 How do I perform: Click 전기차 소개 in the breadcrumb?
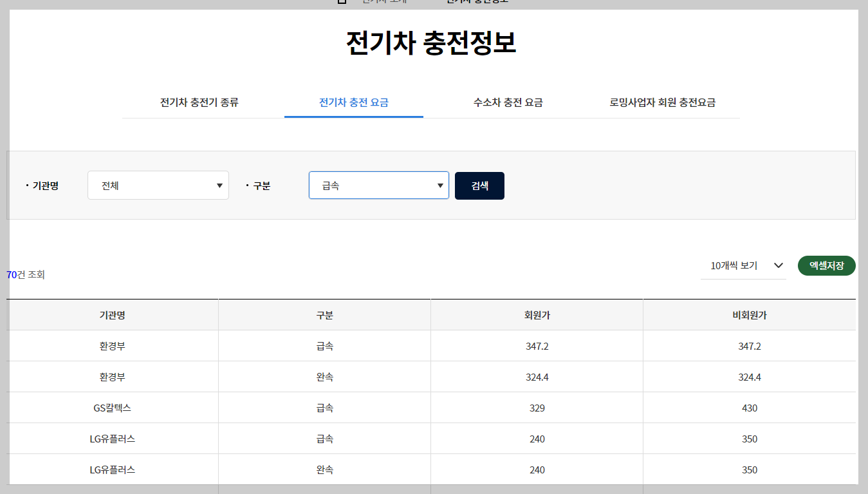pyautogui.click(x=383, y=1)
